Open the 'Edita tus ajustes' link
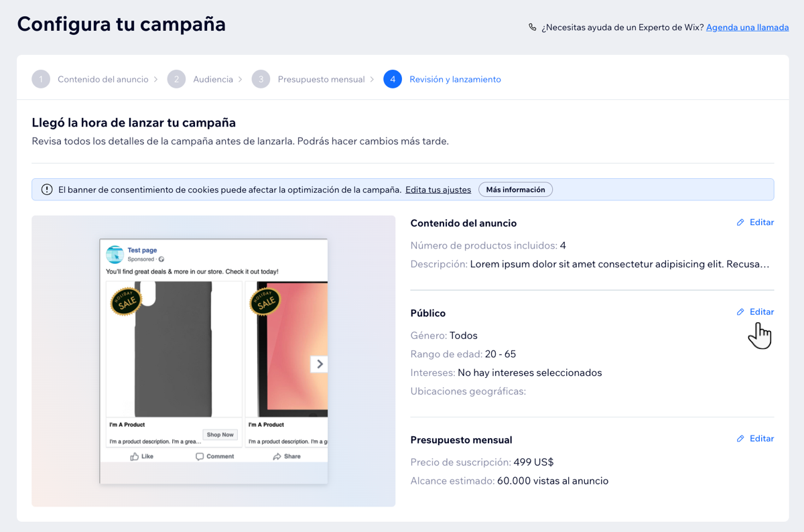Viewport: 804px width, 532px height. pyautogui.click(x=438, y=190)
